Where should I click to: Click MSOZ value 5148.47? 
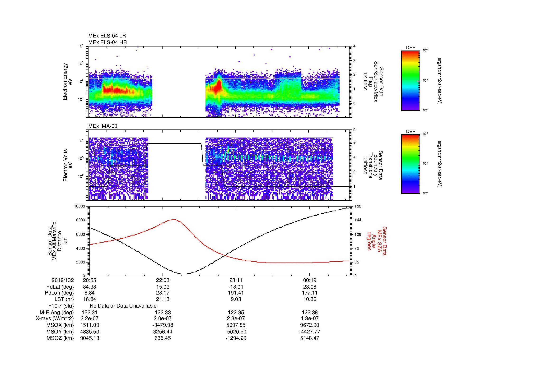pos(310,338)
